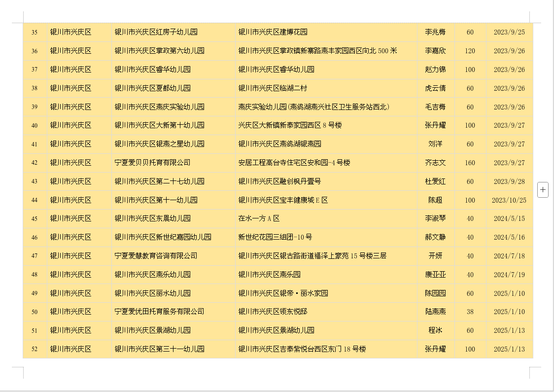This screenshot has width=554, height=392.
Task: Select capacity 120 in row 36
Action: (470, 51)
